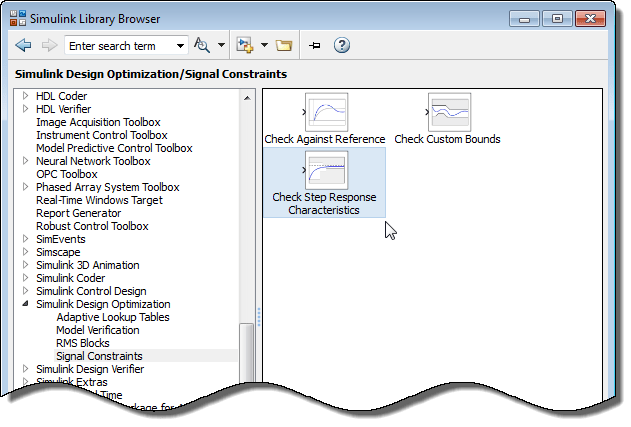This screenshot has height=427, width=631.
Task: Select Simulink Design Verifier label
Action: (x=90, y=369)
